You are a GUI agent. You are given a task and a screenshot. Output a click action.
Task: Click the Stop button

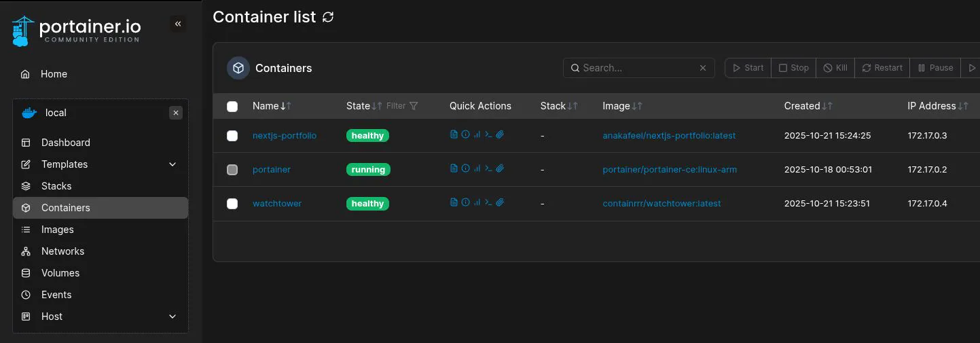(x=793, y=68)
